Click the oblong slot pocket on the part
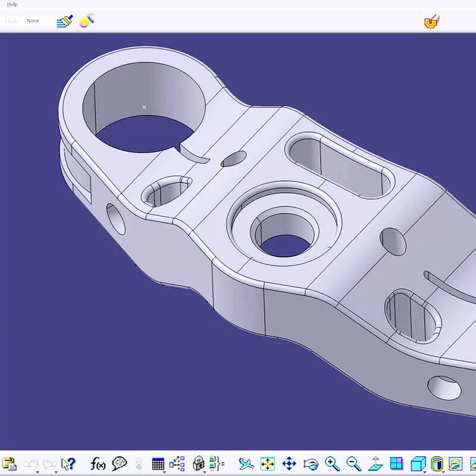Image resolution: width=476 pixels, height=476 pixels. click(x=340, y=166)
